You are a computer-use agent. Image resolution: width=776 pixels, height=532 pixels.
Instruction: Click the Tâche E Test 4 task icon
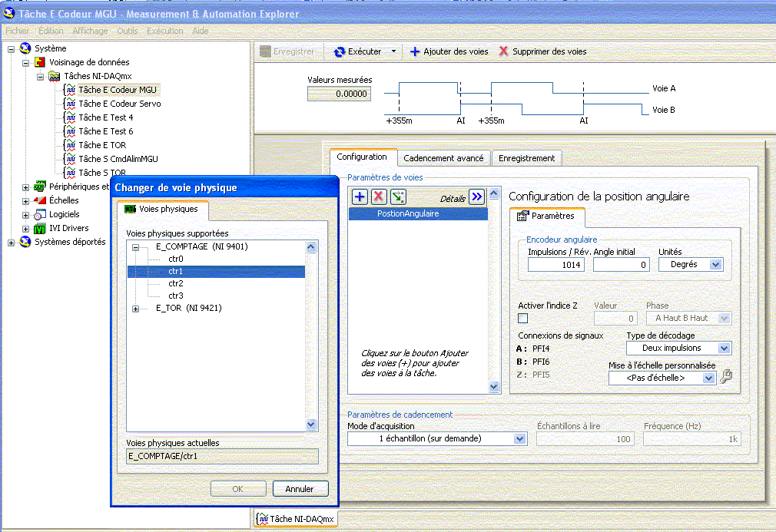tap(70, 117)
